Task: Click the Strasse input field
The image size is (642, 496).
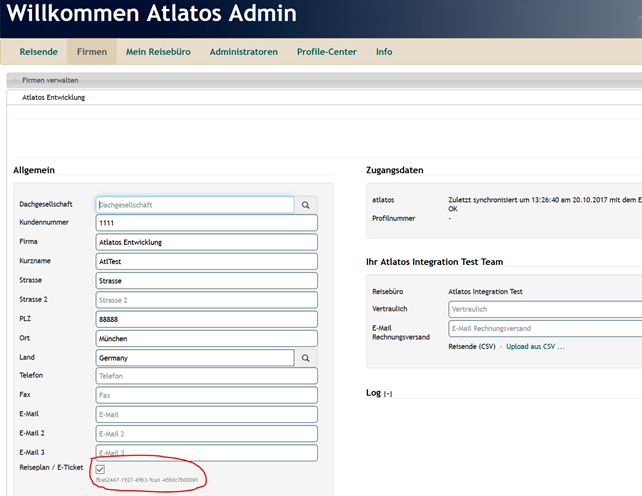Action: click(206, 281)
